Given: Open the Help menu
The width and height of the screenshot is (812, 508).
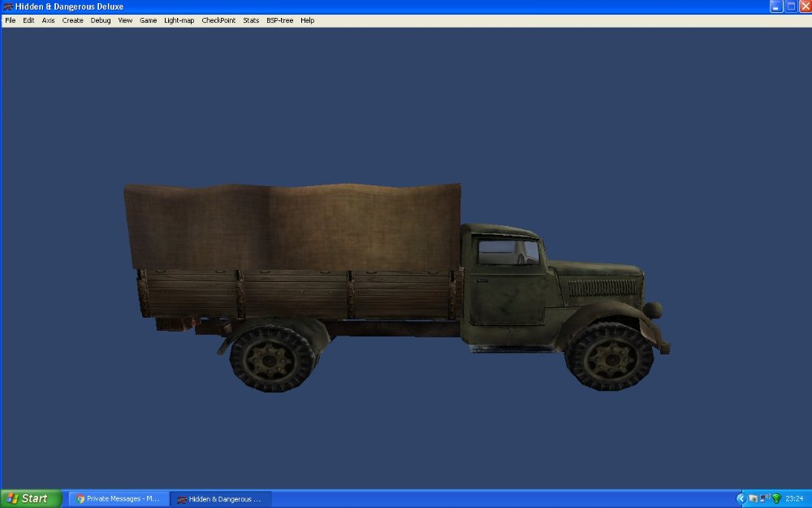Looking at the screenshot, I should (308, 20).
